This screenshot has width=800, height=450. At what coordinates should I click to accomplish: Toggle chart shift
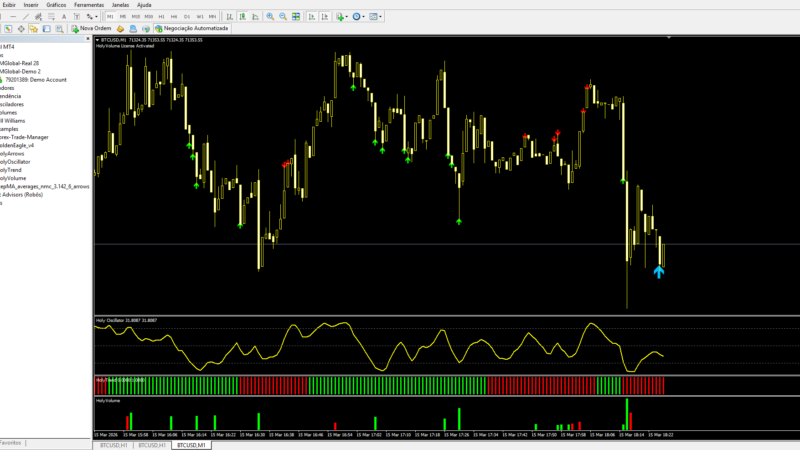tap(324, 16)
